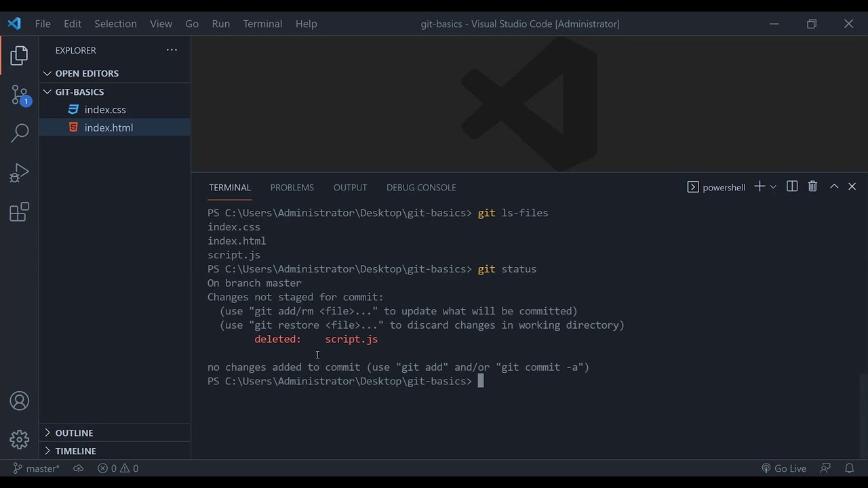Open the Search view icon
Image resolution: width=868 pixels, height=488 pixels.
(20, 133)
